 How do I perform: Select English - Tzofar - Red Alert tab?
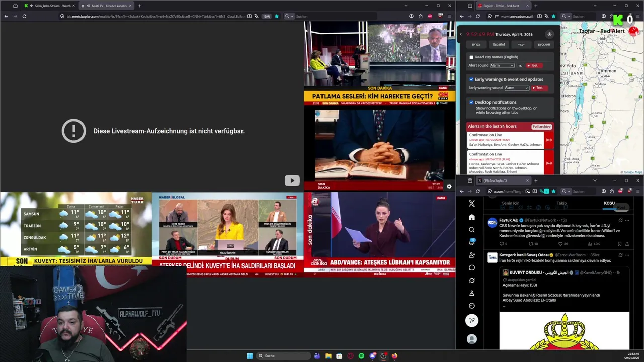(x=503, y=6)
